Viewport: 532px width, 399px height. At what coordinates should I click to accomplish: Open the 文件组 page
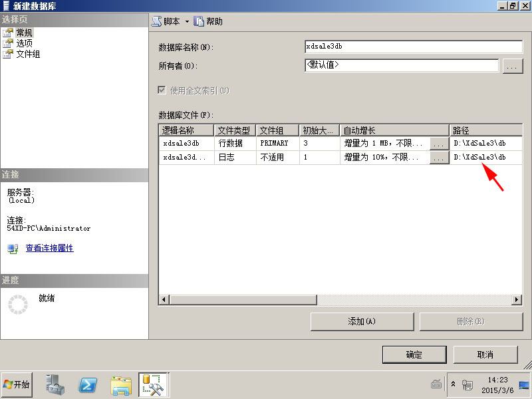coord(28,53)
